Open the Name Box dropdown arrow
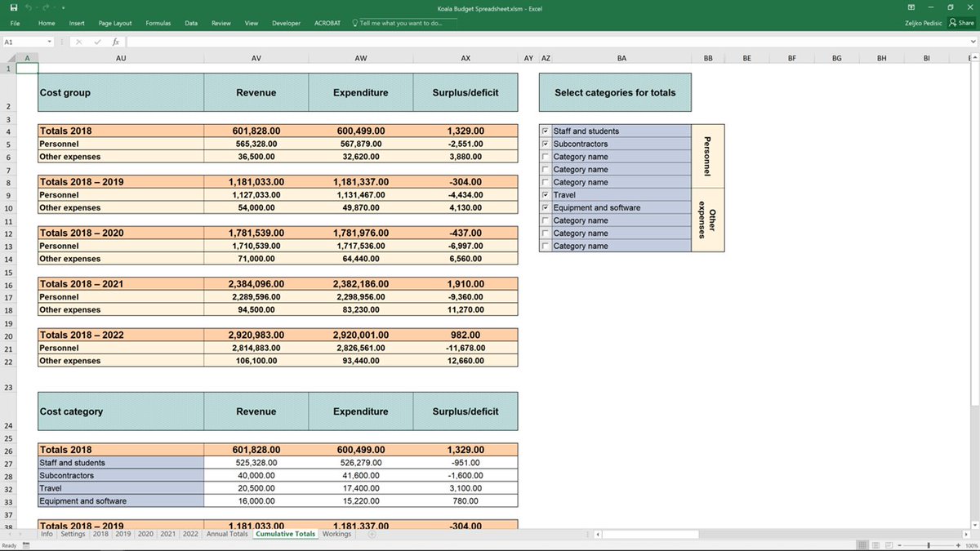The height and width of the screenshot is (551, 980). (x=50, y=42)
